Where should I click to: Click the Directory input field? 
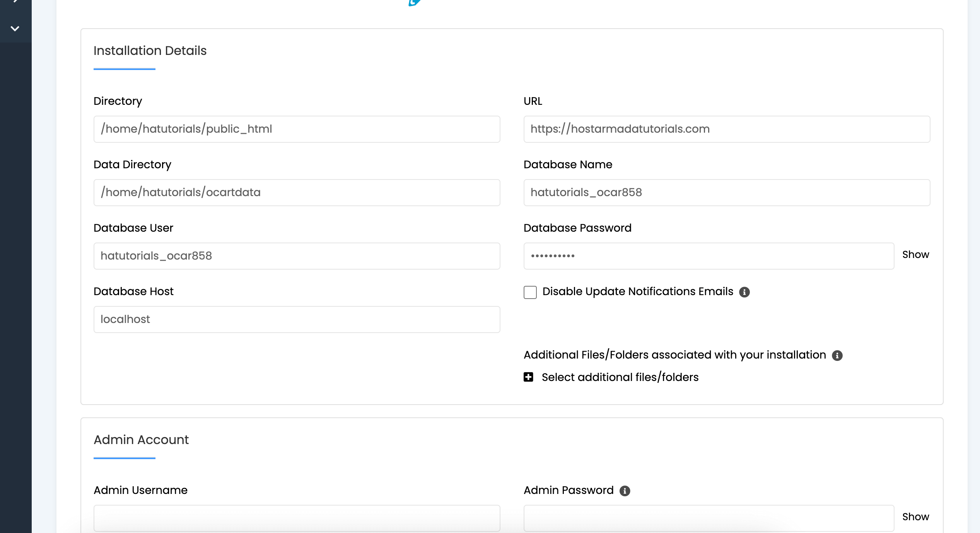click(x=297, y=129)
